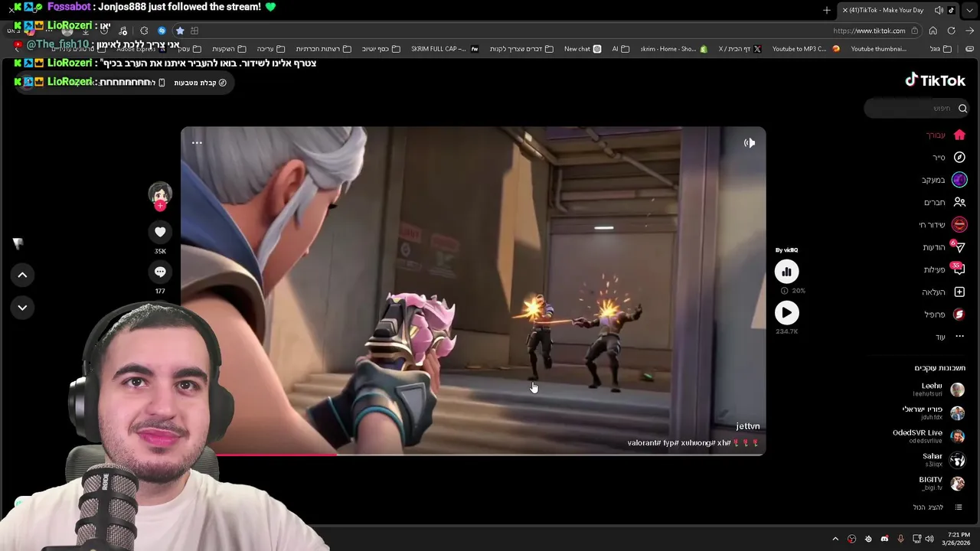Open the X home page bookmark
The height and width of the screenshot is (551, 980).
coord(740,49)
